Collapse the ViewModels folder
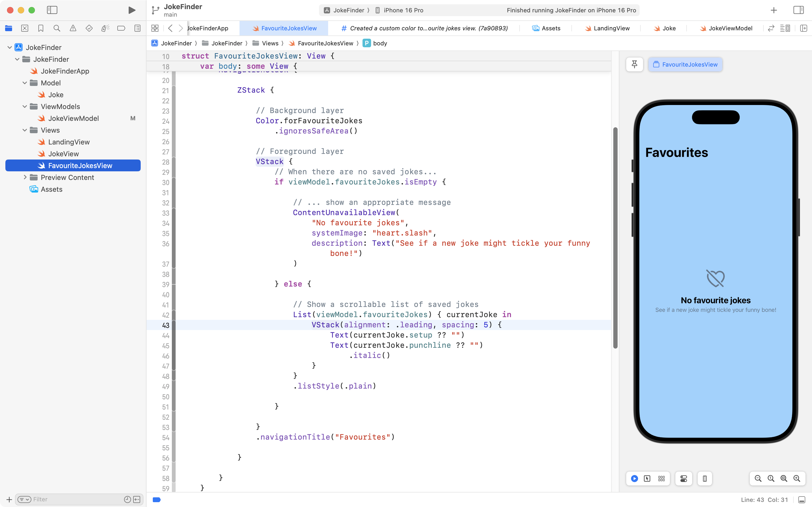Image resolution: width=812 pixels, height=507 pixels. (x=25, y=107)
